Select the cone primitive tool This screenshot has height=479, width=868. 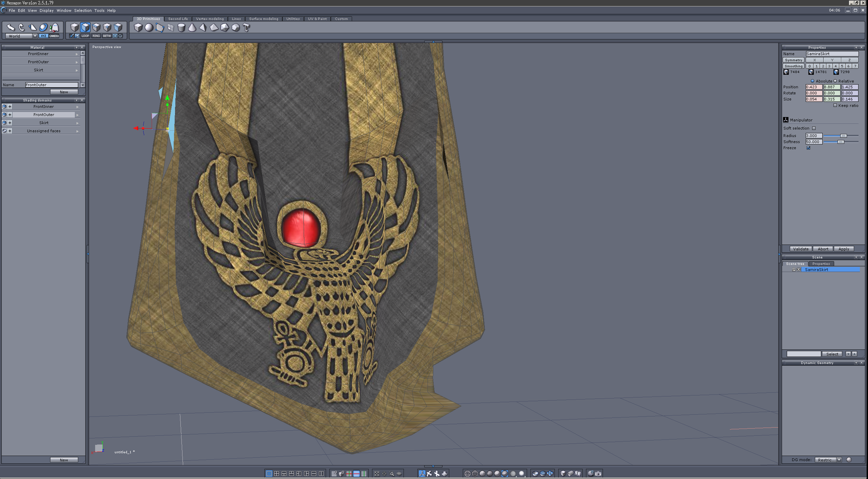click(192, 27)
